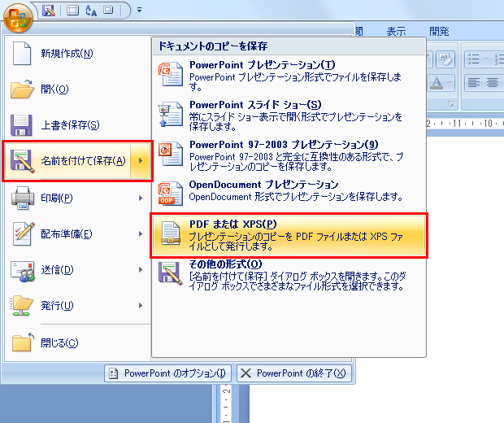Select PDF または XPS(P) option
Image resolution: width=504 pixels, height=423 pixels.
click(x=289, y=235)
